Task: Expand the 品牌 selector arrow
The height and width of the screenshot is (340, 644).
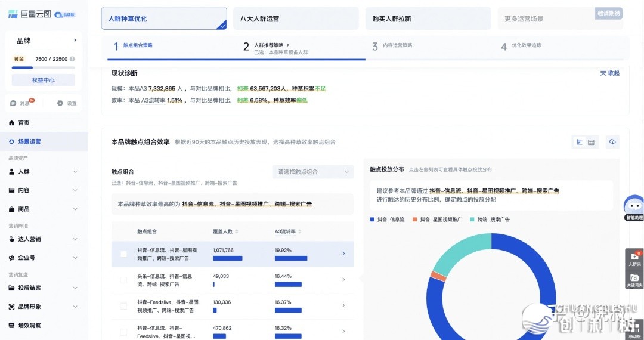Action: pyautogui.click(x=75, y=40)
